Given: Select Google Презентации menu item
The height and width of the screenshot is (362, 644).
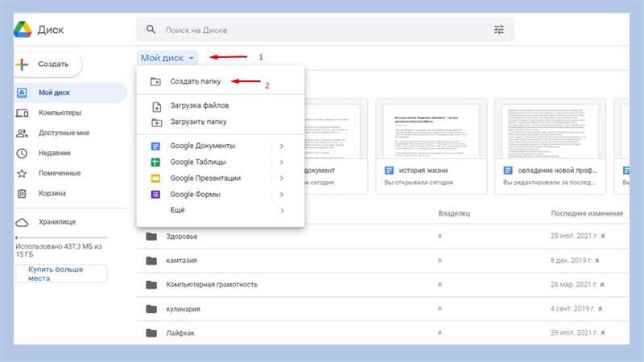Looking at the screenshot, I should (221, 178).
